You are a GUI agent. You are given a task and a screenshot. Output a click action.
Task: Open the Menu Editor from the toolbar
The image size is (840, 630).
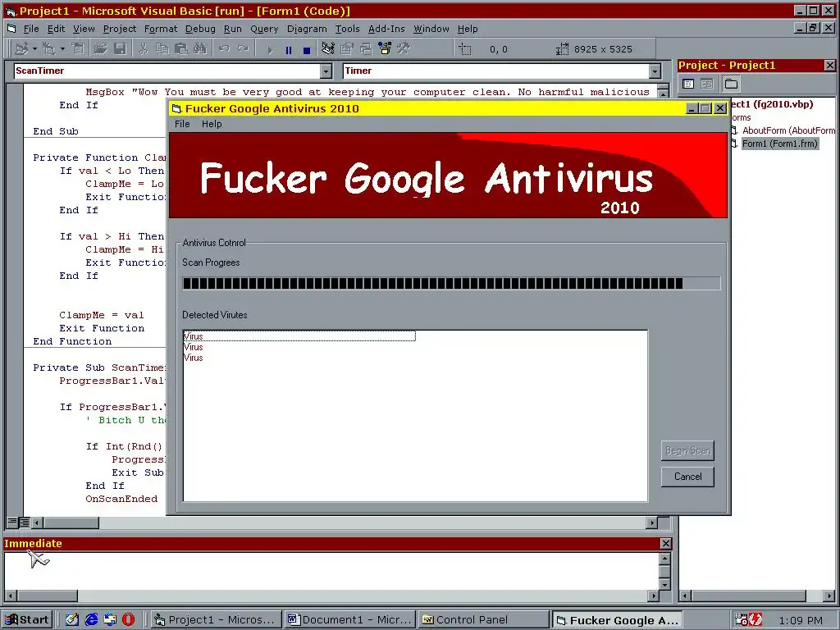[x=78, y=49]
